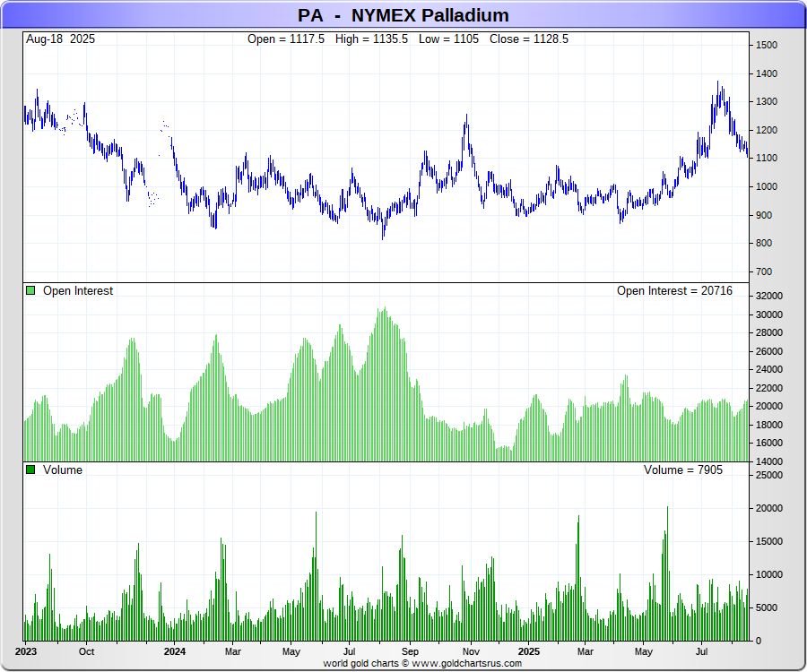Viewport: 807px width, 672px height.
Task: Click the 2024 year label on time axis
Action: [x=175, y=652]
